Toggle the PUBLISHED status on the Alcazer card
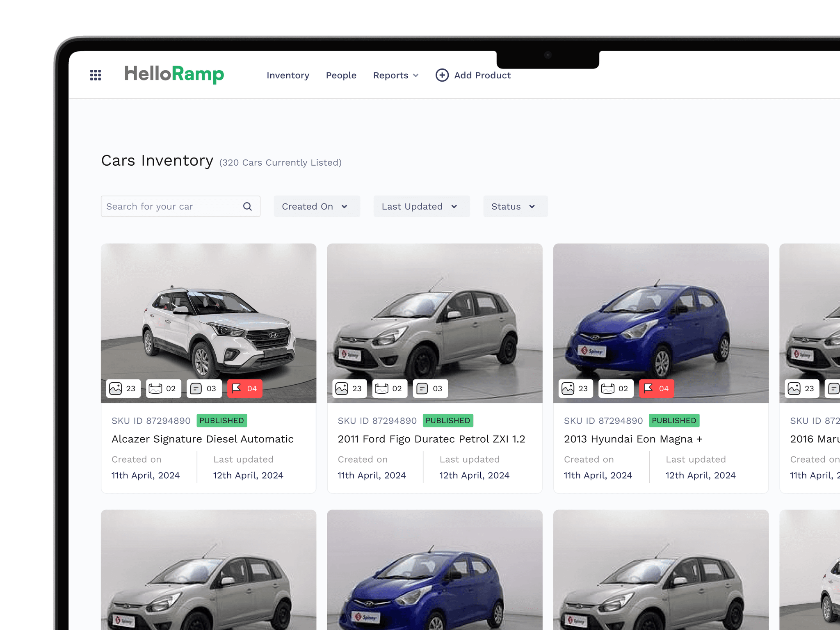This screenshot has width=840, height=630. click(221, 420)
